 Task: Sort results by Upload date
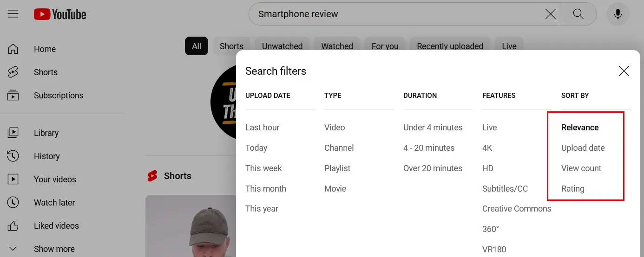click(583, 148)
